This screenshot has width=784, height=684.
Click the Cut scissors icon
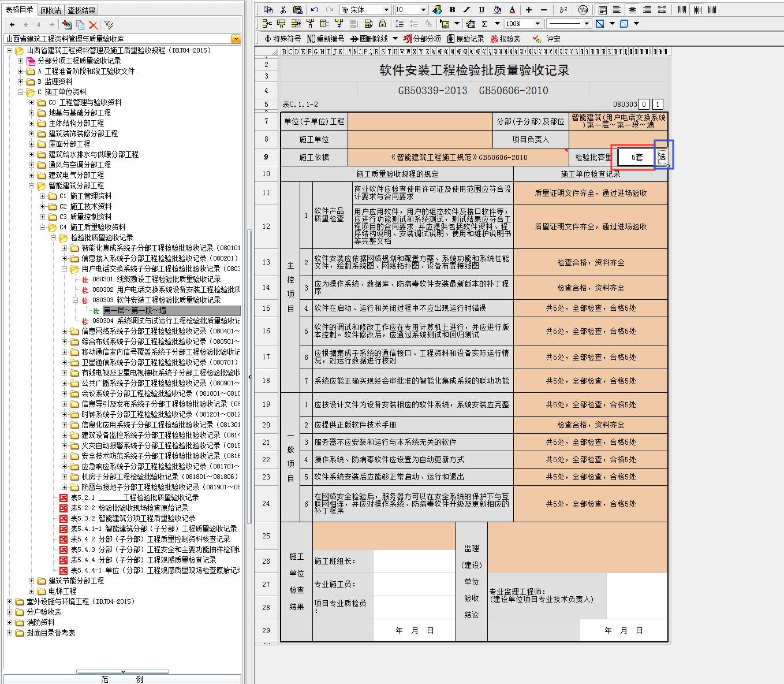283,9
